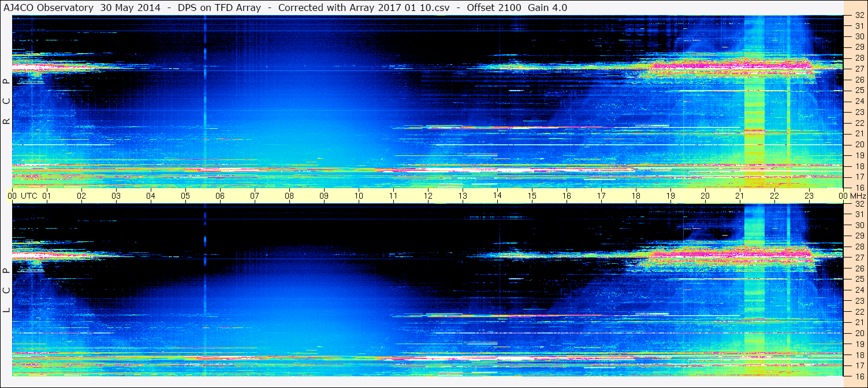Click the 03 hour label on time axis
This screenshot has height=388, width=868.
point(116,196)
